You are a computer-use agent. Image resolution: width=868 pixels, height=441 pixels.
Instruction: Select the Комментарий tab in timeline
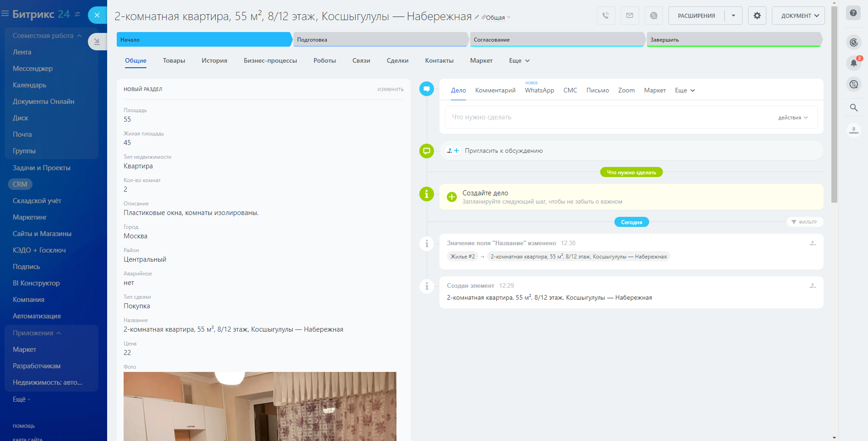[x=495, y=90]
